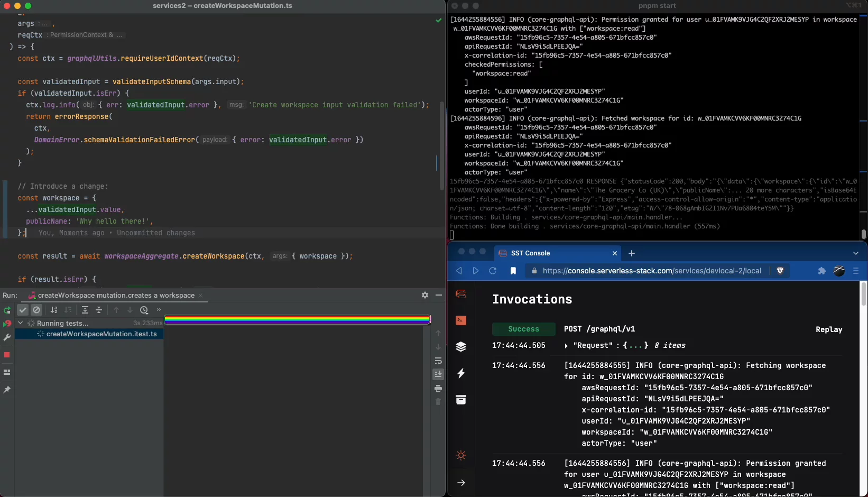Image resolution: width=868 pixels, height=497 pixels.
Task: Open the test history clock icon
Action: pyautogui.click(x=144, y=310)
